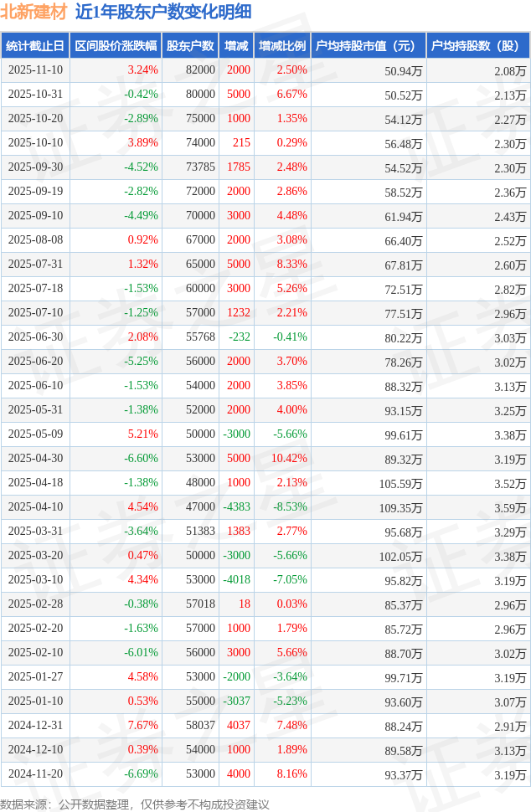Screen dimensions: 531x812
Task: Click the 北新建材 stock name title
Action: coord(34,13)
